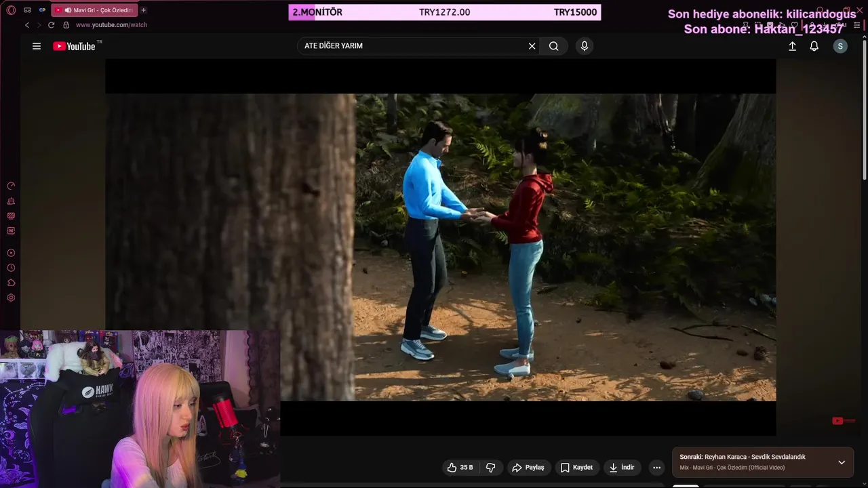Focus the www.youtube.com/watch address bar

(111, 25)
